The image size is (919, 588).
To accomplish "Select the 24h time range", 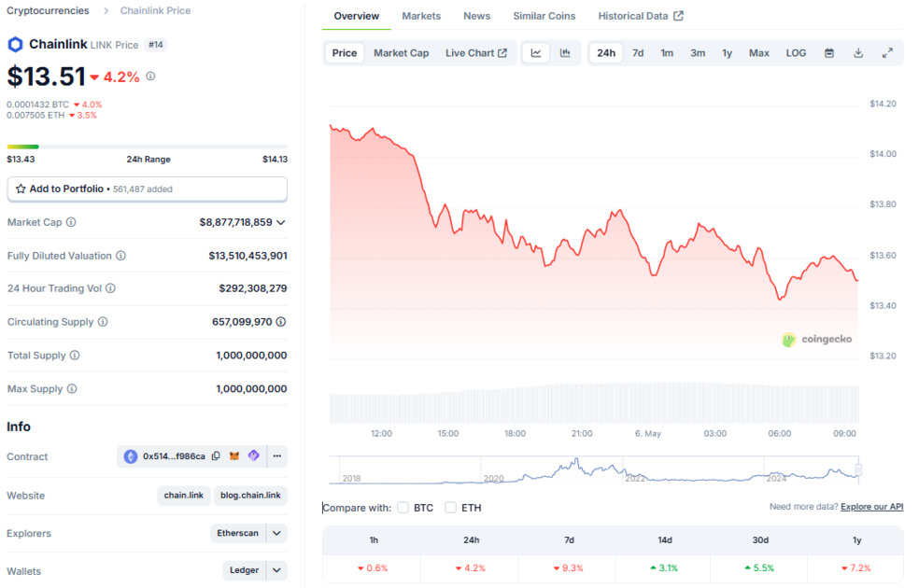I will click(x=606, y=52).
